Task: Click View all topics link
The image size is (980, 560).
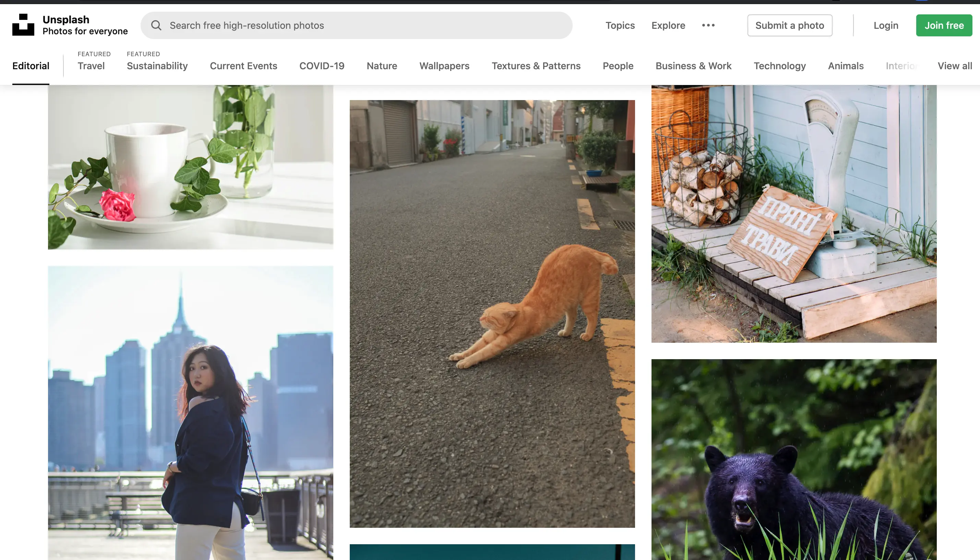Action: tap(954, 66)
